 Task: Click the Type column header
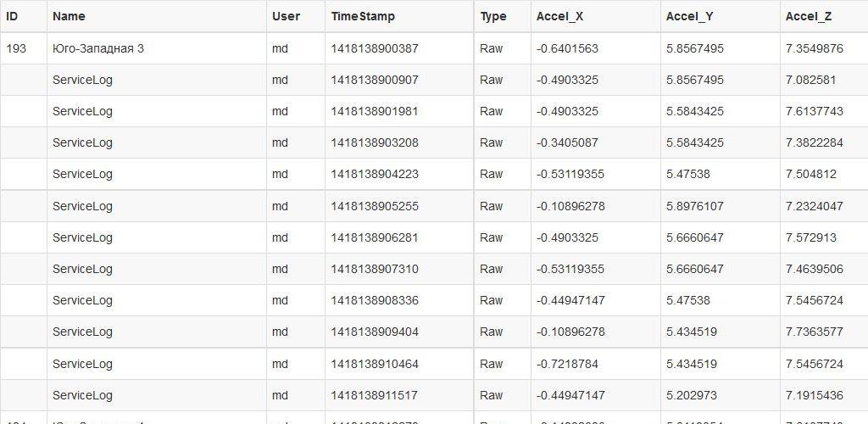pyautogui.click(x=492, y=16)
